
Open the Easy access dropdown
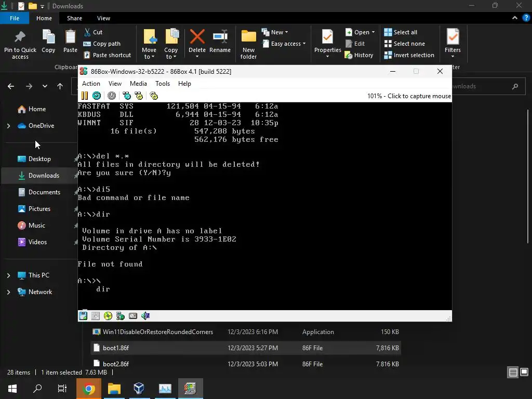(x=284, y=44)
